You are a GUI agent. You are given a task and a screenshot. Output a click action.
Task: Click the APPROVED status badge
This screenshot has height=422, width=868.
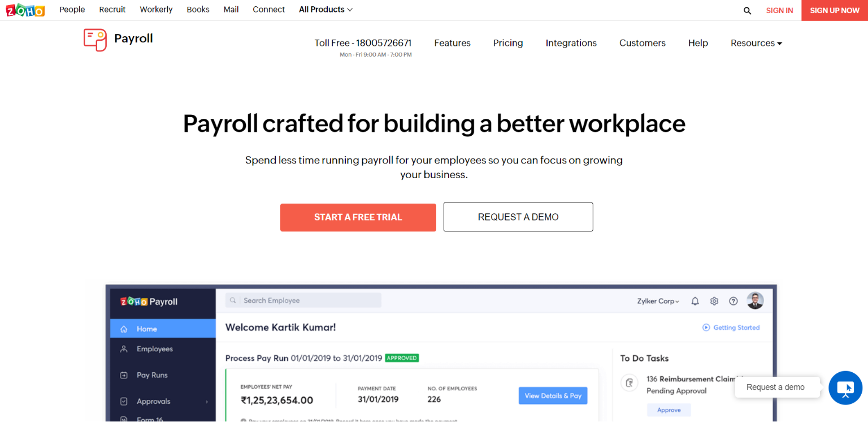402,358
